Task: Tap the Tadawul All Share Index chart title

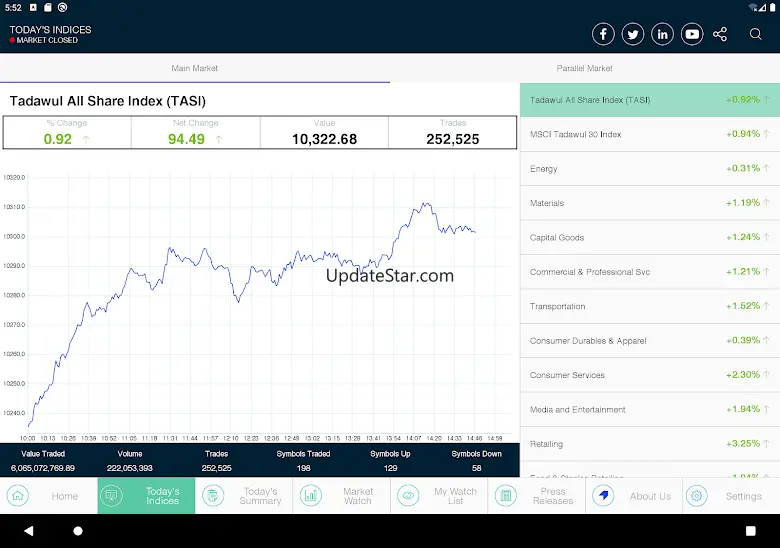Action: click(x=107, y=101)
